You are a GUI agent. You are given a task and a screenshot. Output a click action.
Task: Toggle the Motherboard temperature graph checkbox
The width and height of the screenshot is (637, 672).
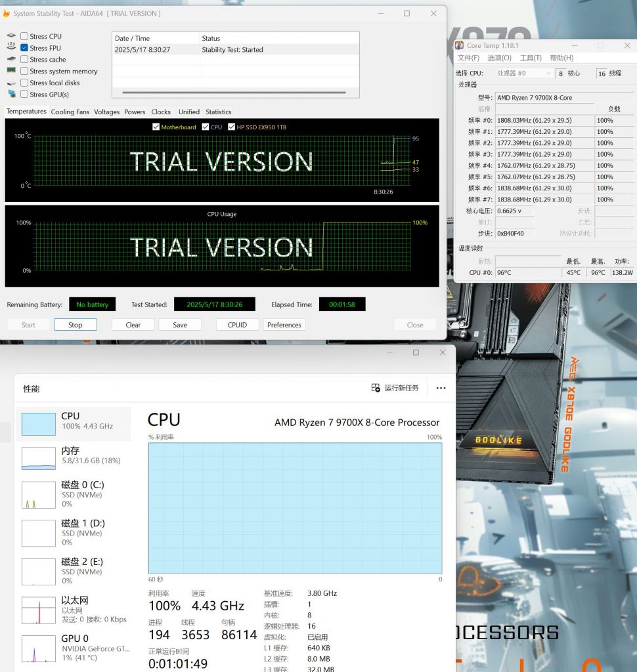156,127
